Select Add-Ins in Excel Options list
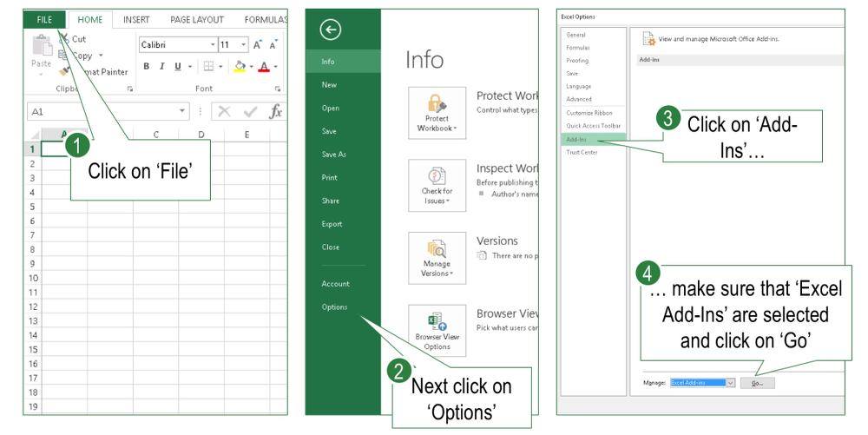Screen dimensions: 868x435 point(594,140)
